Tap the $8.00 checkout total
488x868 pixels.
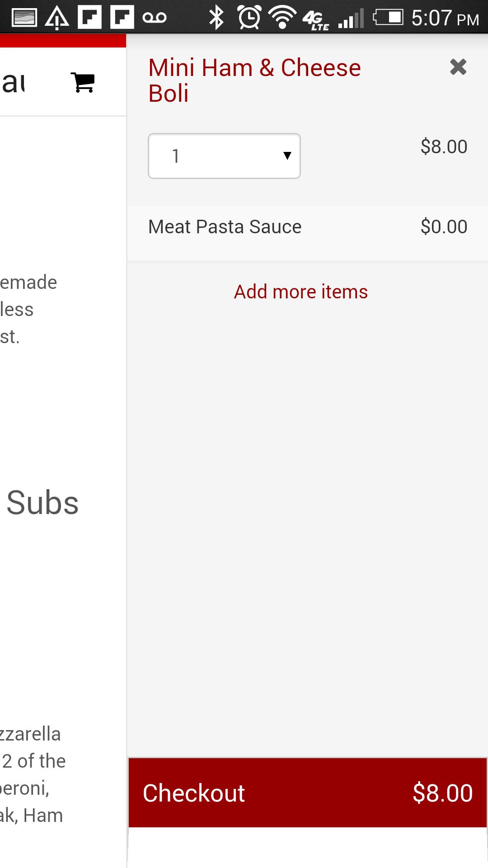pos(443,793)
